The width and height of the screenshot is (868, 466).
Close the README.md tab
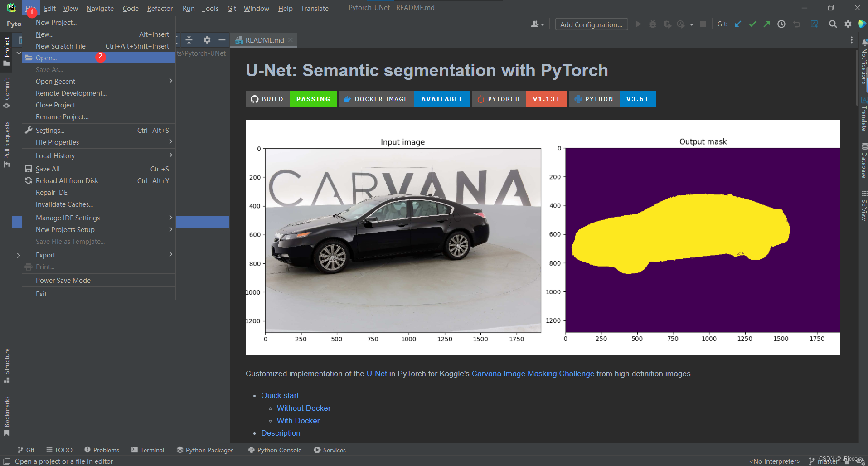(291, 40)
